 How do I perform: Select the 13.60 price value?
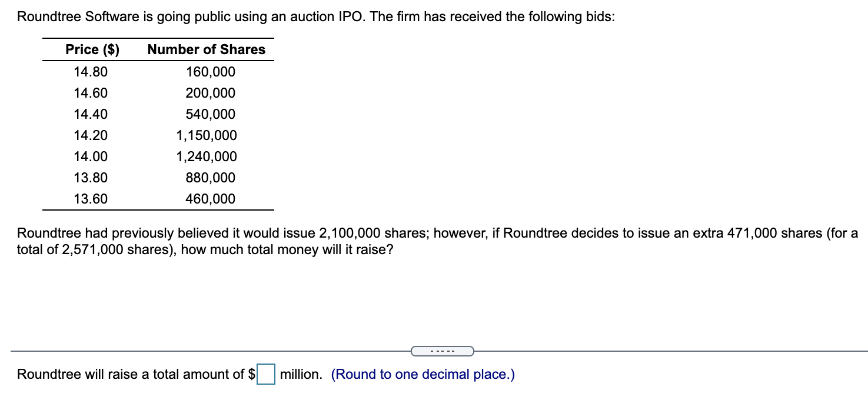(92, 198)
